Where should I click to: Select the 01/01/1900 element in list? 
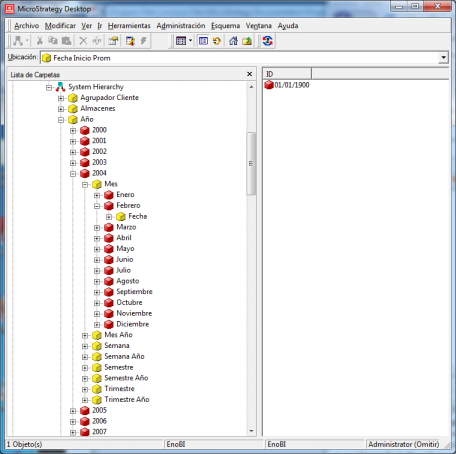coord(292,85)
